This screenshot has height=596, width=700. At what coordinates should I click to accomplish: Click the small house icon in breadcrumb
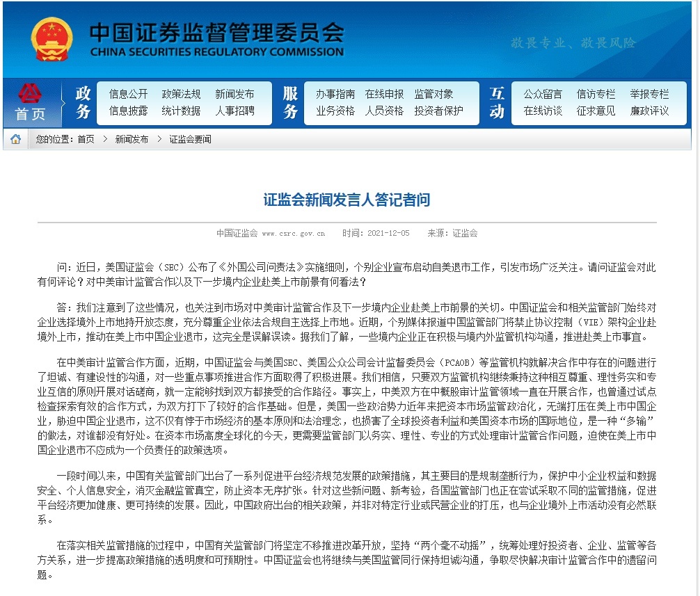pyautogui.click(x=15, y=139)
